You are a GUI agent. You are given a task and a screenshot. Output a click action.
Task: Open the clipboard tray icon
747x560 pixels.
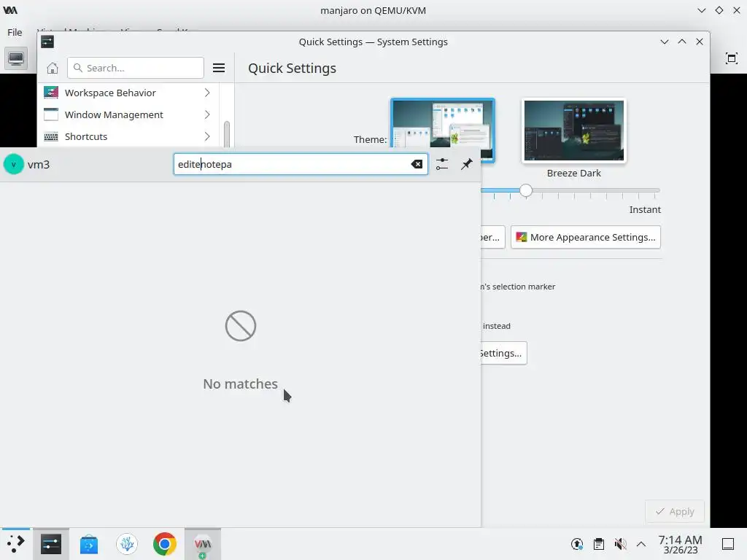[x=599, y=544]
